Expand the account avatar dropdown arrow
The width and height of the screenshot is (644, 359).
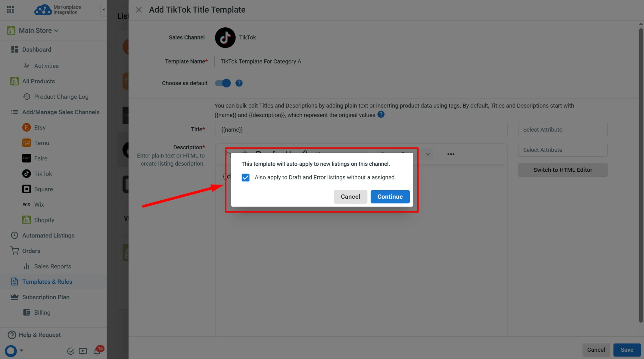[x=21, y=350]
